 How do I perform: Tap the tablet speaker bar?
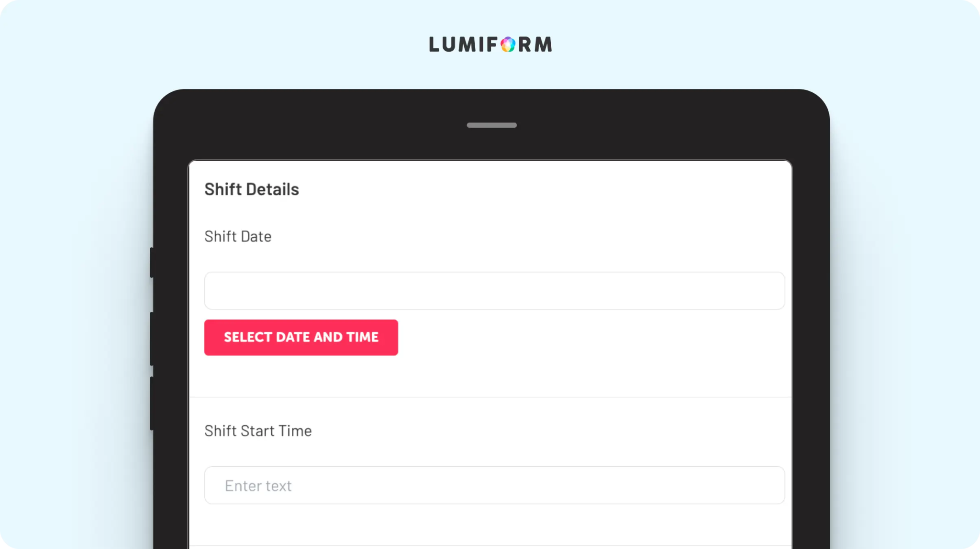(x=491, y=125)
